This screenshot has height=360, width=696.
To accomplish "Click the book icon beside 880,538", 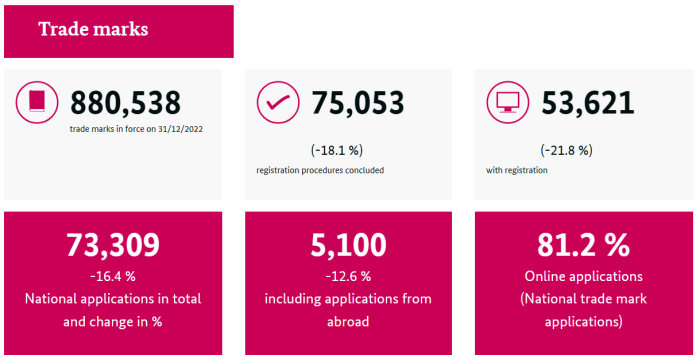I will 37,102.
